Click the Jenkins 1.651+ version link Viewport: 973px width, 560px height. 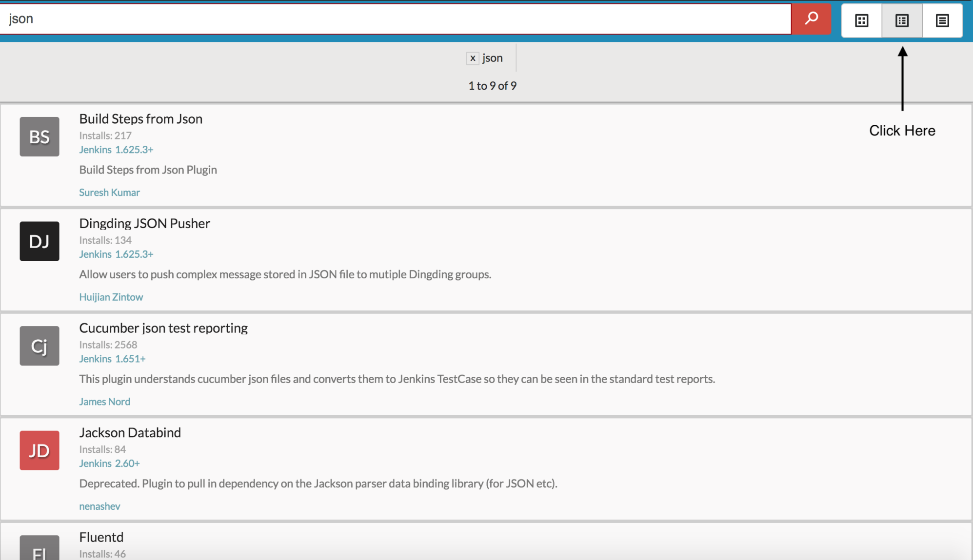point(112,359)
